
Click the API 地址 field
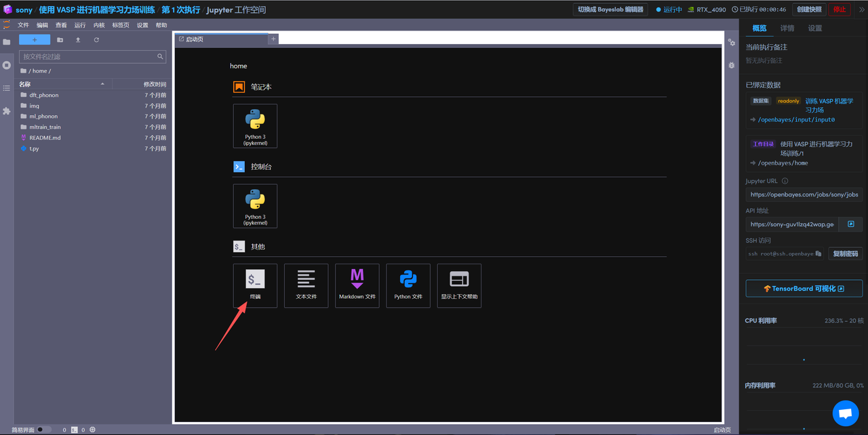coord(792,224)
